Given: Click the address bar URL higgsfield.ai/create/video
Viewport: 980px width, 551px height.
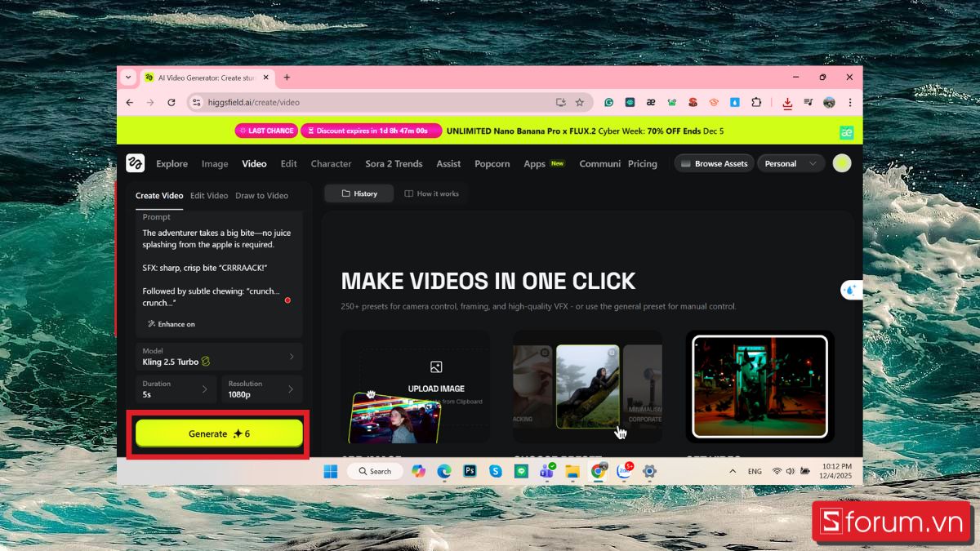Looking at the screenshot, I should coord(253,102).
